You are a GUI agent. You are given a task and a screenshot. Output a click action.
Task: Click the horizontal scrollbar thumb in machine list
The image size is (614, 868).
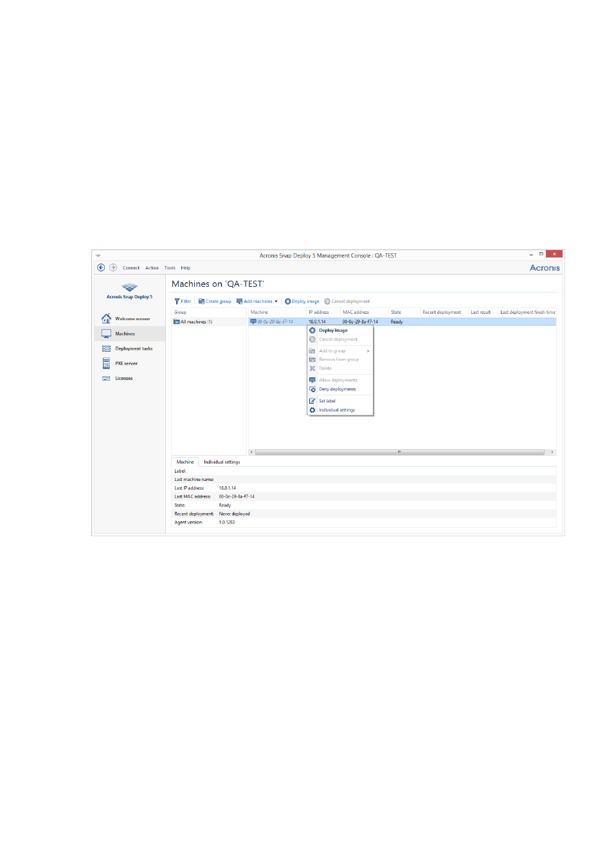(x=399, y=452)
